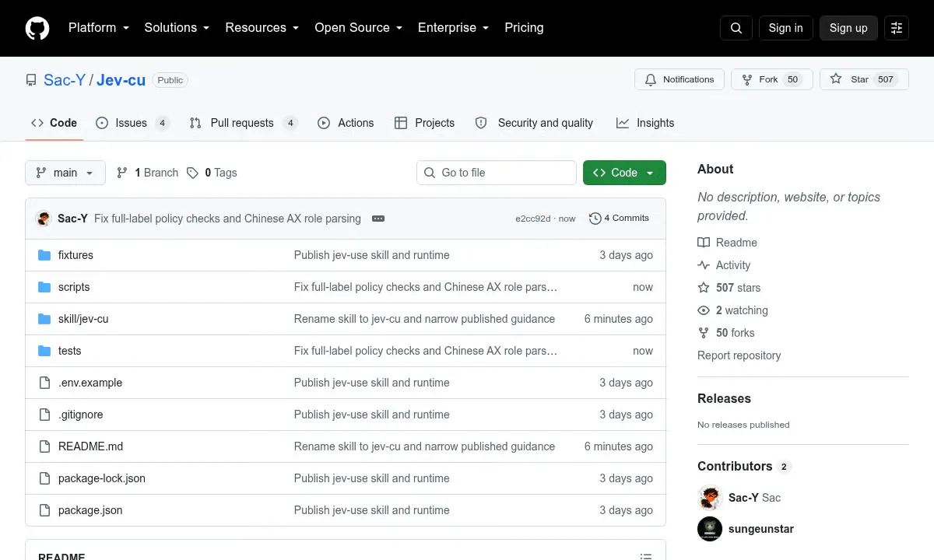Click Sac-Y author name in commit bar
934x560 pixels.
coord(72,219)
